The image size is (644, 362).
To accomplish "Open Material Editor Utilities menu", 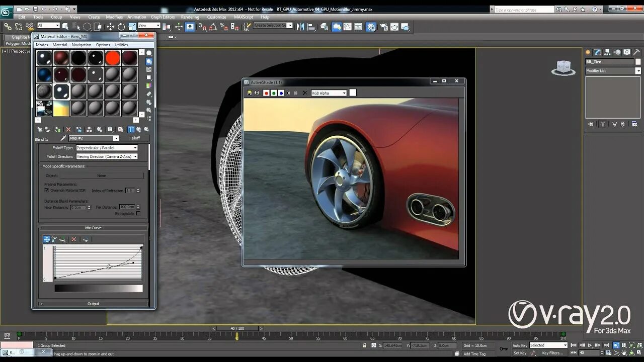I will 121,45.
